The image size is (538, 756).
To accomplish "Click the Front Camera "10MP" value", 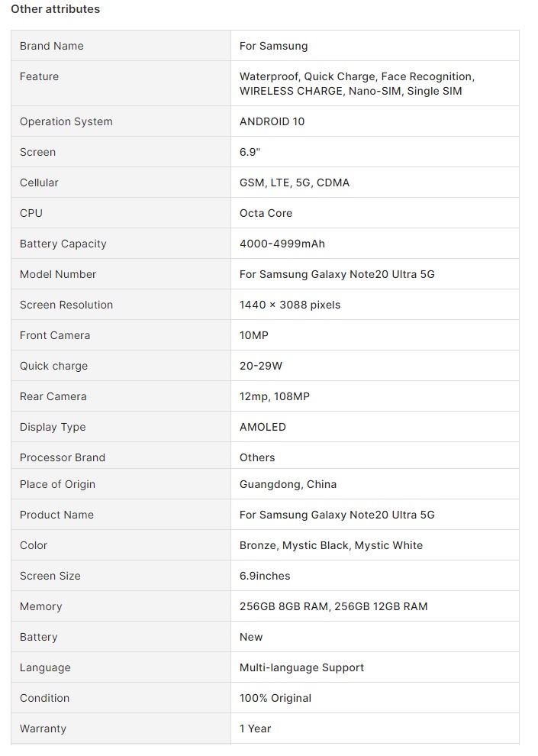I will tap(253, 335).
